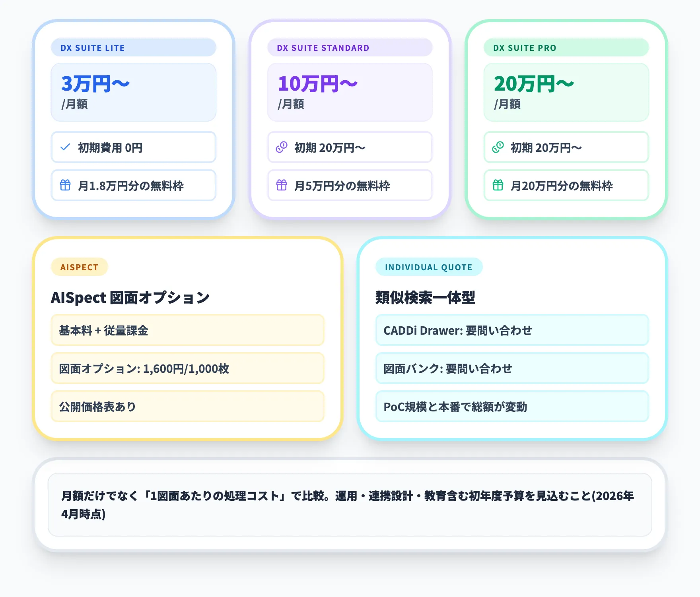Image resolution: width=700 pixels, height=597 pixels.
Task: Click the gift icon beside 月5万円分の無料枠
Action: [x=282, y=186]
